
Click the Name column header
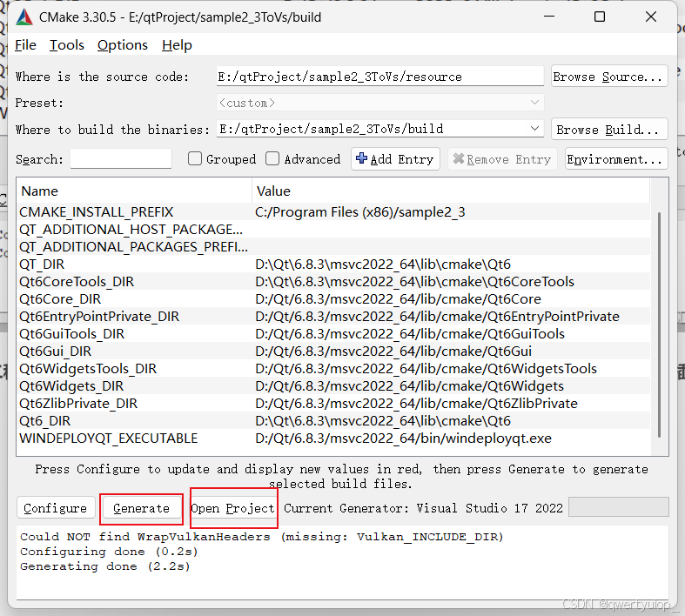pyautogui.click(x=134, y=191)
